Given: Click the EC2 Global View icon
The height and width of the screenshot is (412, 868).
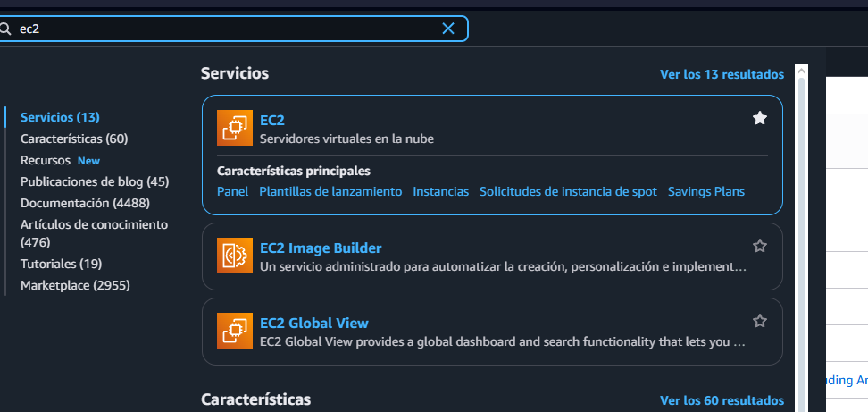Looking at the screenshot, I should point(235,331).
